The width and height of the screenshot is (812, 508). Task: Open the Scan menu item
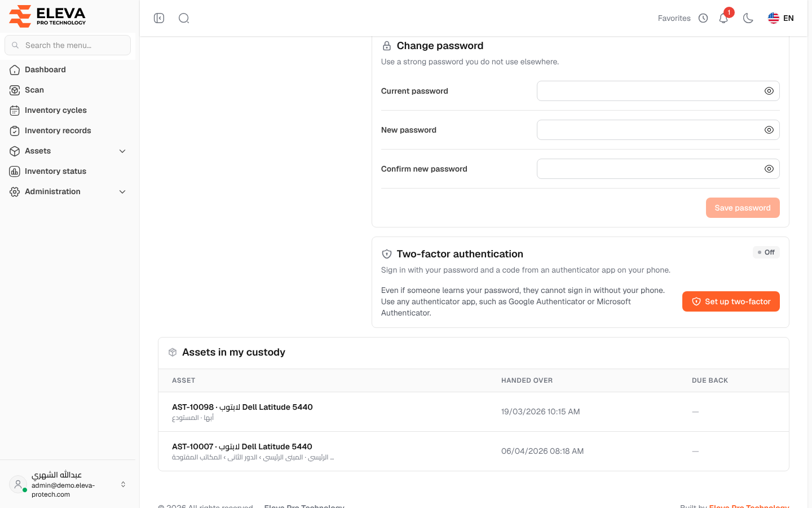tap(68, 90)
